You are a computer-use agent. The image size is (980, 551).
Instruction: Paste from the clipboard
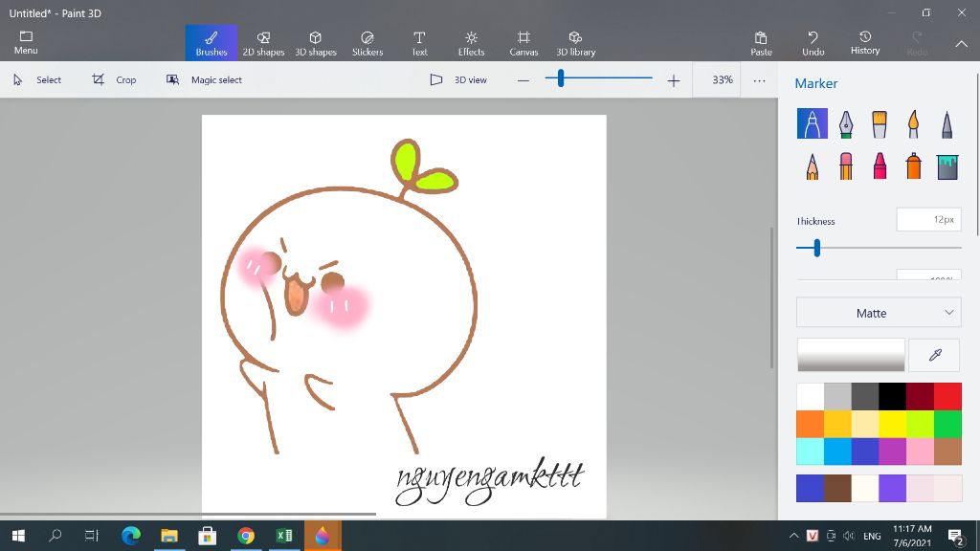coord(761,43)
